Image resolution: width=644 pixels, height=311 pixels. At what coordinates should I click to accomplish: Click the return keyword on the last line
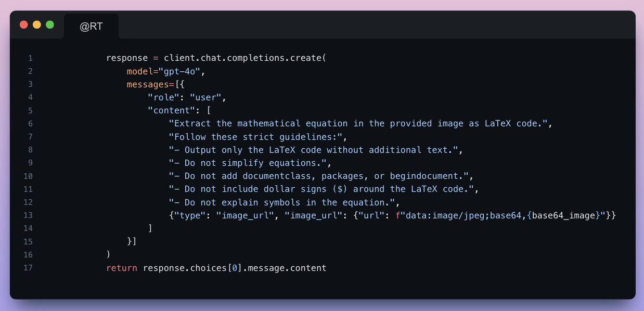[x=122, y=268]
